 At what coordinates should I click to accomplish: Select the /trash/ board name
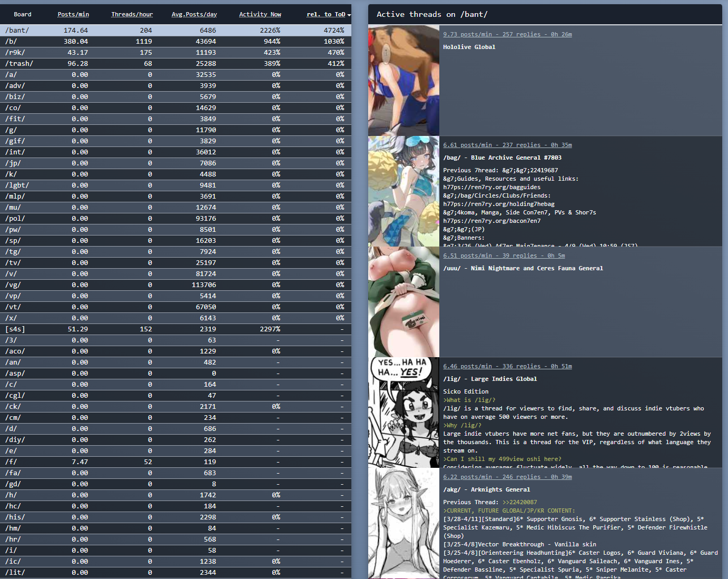[x=19, y=64]
